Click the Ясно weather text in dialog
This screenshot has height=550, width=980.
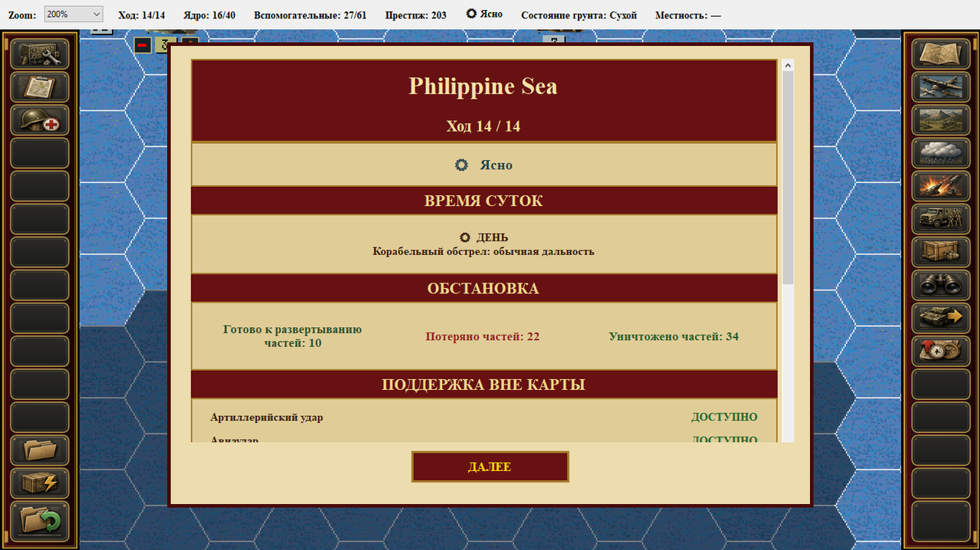pos(497,165)
